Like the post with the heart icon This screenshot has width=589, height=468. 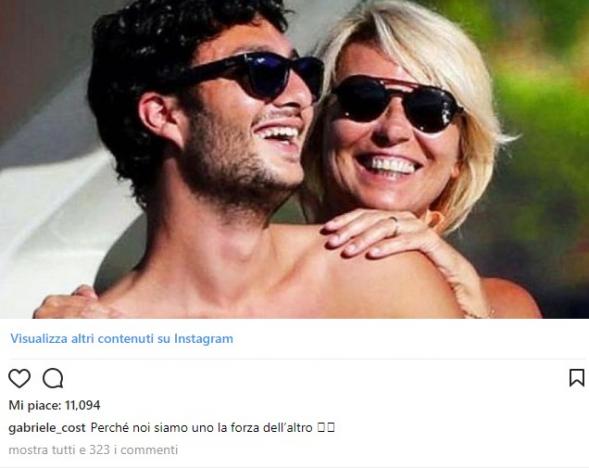[19, 378]
